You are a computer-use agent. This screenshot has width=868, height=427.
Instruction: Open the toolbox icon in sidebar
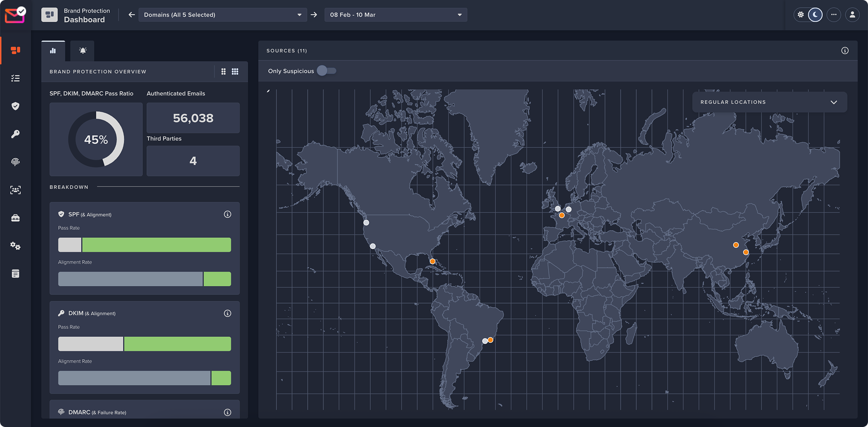[15, 218]
